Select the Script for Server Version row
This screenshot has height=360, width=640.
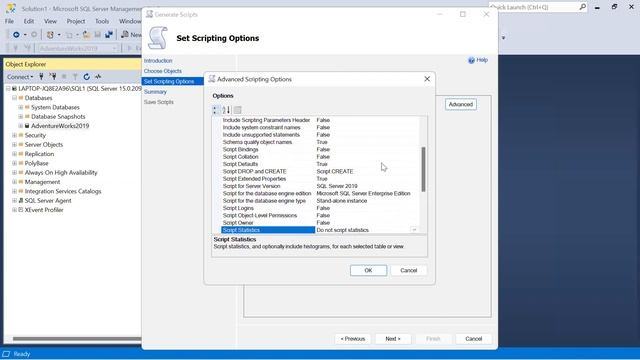pos(320,186)
